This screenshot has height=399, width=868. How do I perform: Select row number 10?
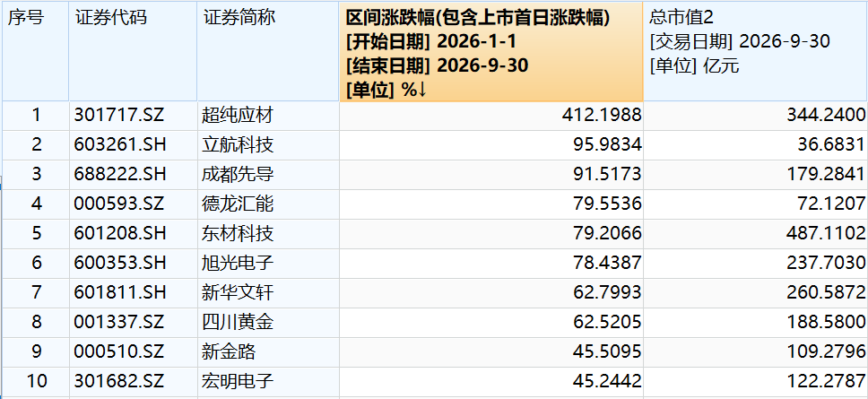(36, 381)
